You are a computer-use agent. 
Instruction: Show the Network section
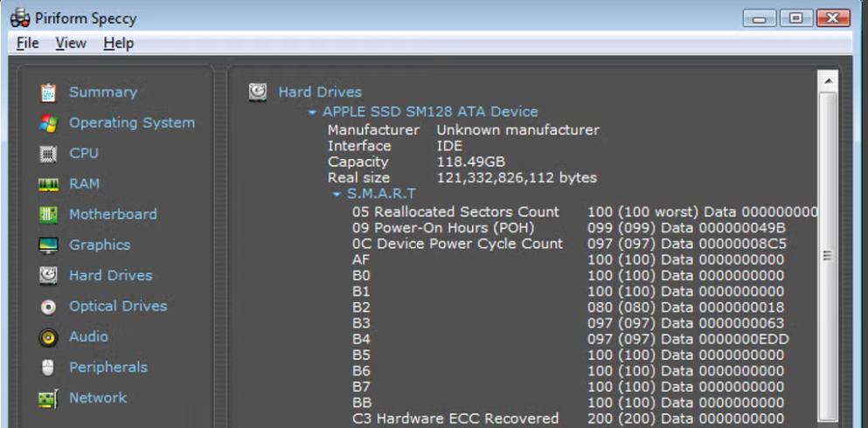(98, 397)
